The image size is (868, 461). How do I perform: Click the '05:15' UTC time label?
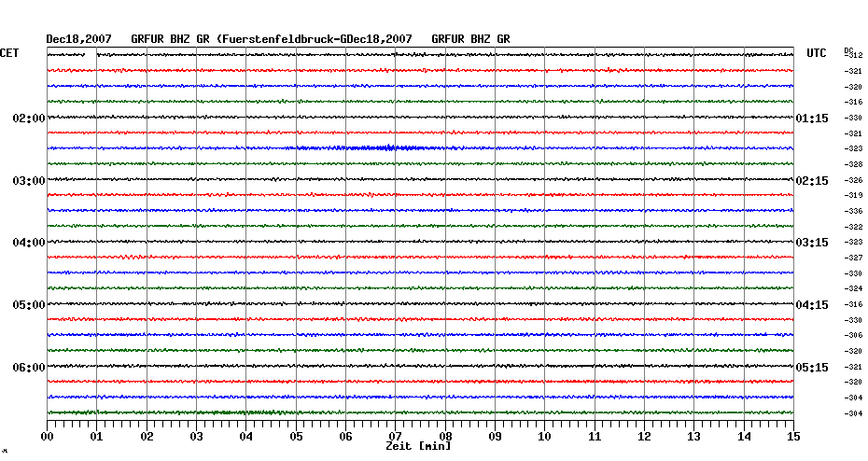click(812, 368)
